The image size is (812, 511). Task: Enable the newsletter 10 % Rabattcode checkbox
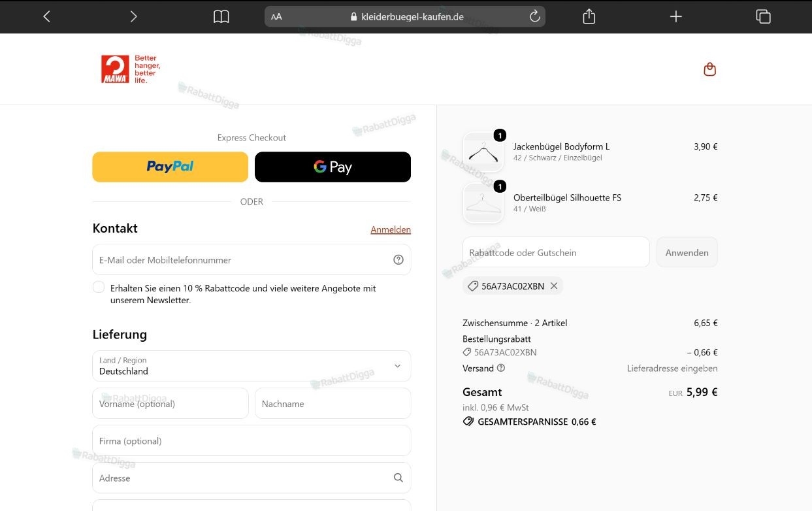(x=99, y=288)
